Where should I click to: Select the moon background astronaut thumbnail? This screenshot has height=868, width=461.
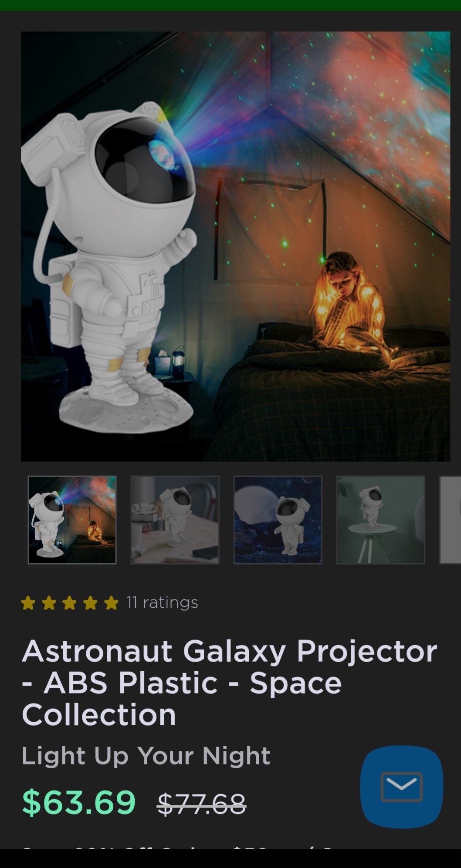click(278, 520)
